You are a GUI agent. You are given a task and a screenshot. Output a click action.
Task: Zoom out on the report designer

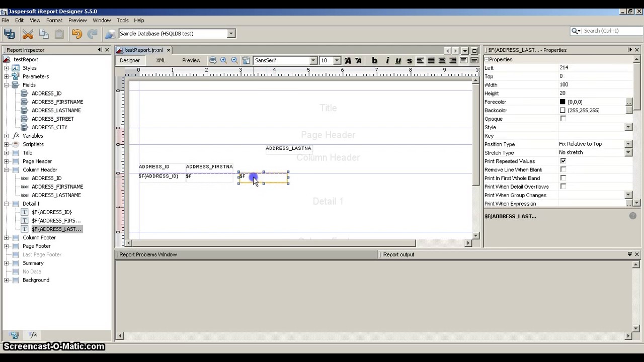234,60
